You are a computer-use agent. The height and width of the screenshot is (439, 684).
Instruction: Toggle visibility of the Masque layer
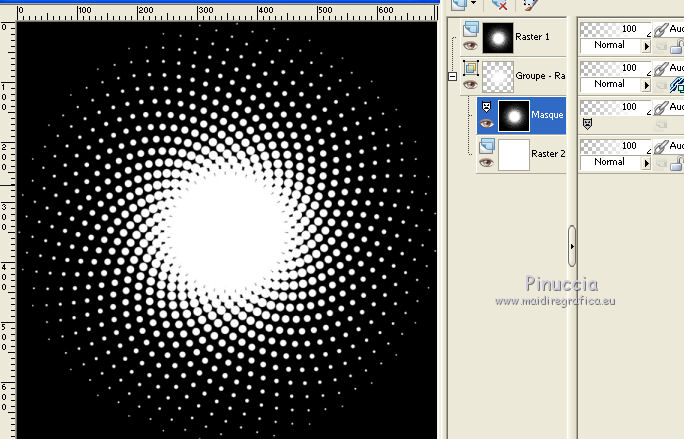[486, 123]
